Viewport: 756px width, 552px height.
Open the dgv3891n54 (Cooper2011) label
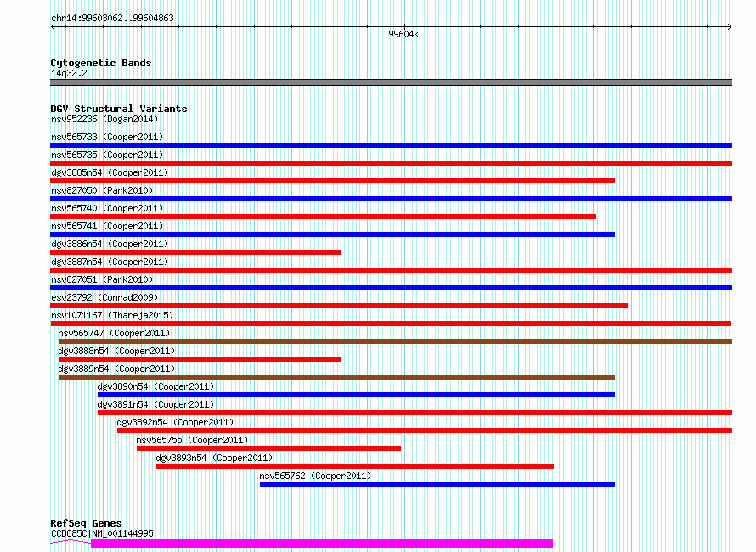155,404
